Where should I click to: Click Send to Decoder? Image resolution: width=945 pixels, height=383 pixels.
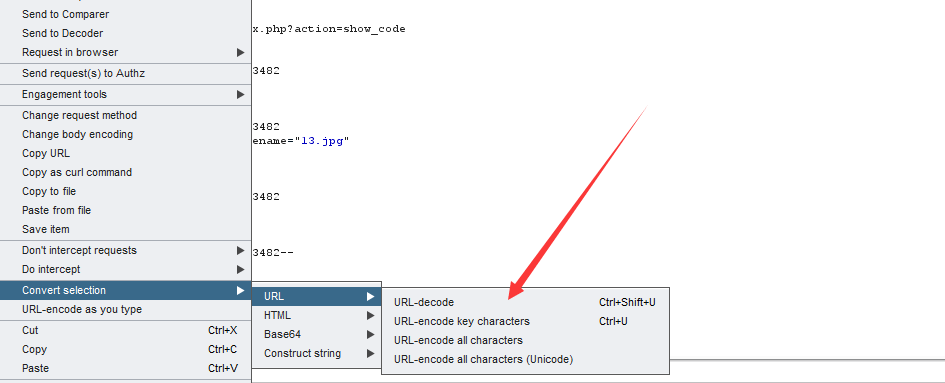125,33
